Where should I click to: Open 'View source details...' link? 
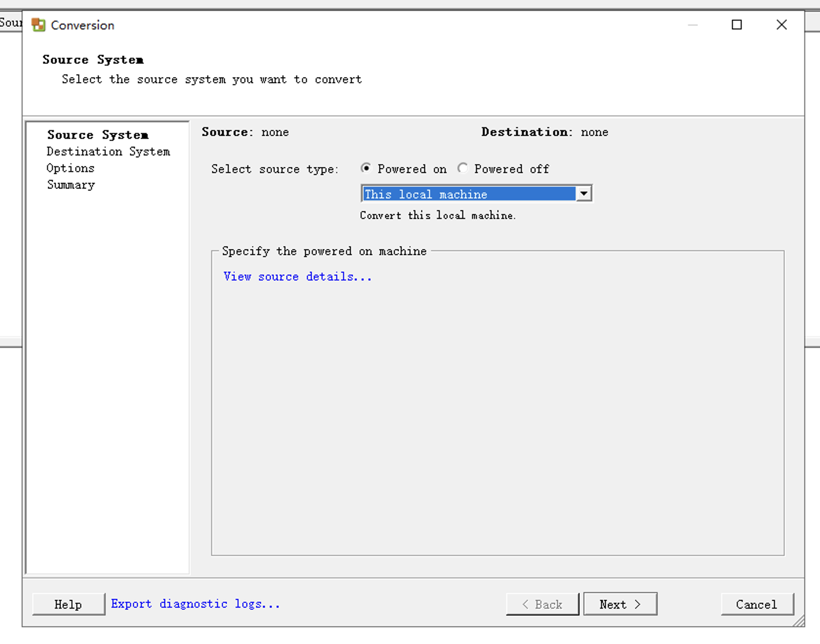(x=297, y=276)
